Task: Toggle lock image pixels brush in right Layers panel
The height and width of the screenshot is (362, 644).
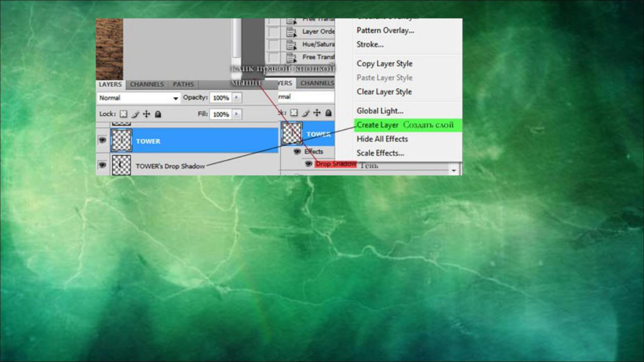Action: pos(306,113)
